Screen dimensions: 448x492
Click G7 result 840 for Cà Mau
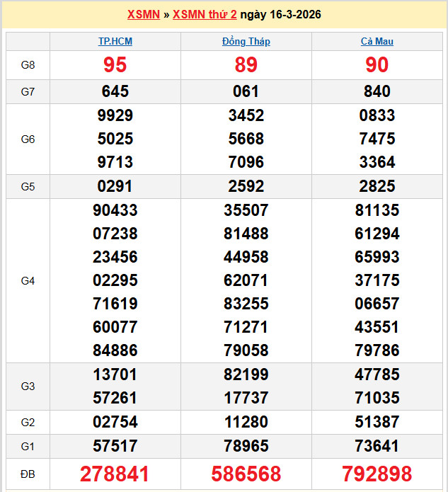click(x=377, y=91)
